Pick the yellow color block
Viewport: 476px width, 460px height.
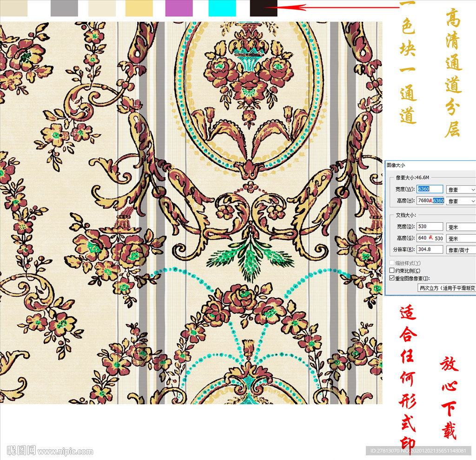[x=139, y=8]
